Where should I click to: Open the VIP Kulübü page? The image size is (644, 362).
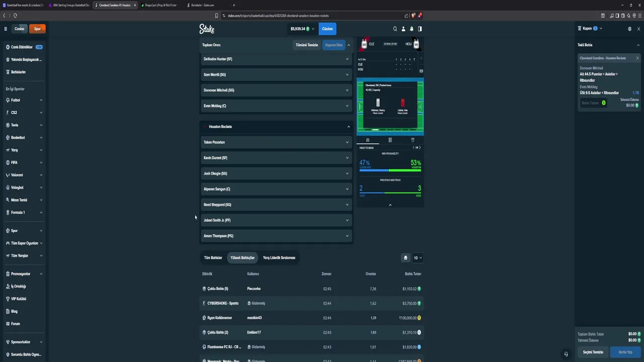pos(24,299)
